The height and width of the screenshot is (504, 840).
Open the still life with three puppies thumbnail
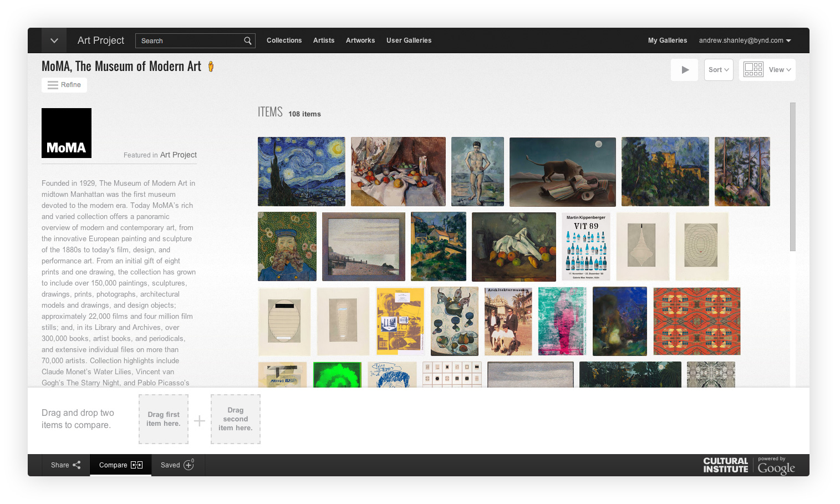[455, 322]
